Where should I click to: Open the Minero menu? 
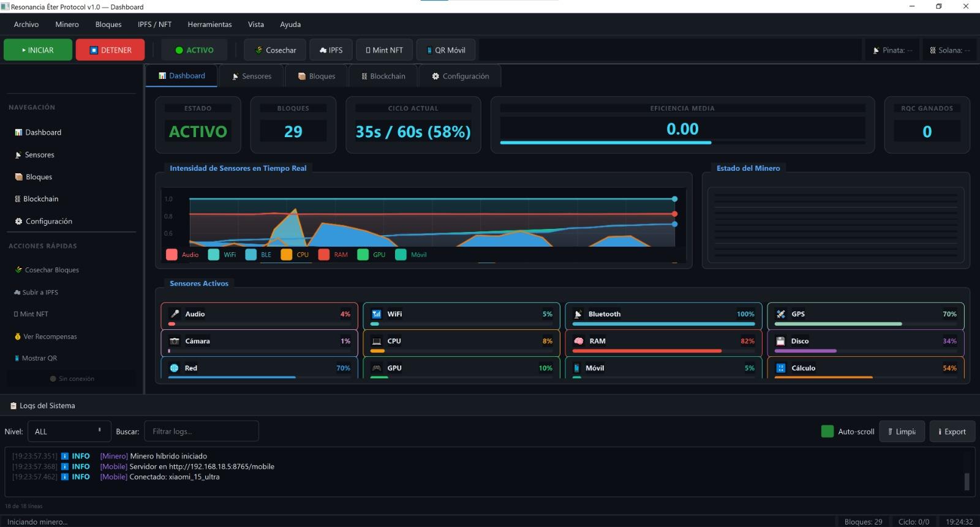[x=67, y=24]
